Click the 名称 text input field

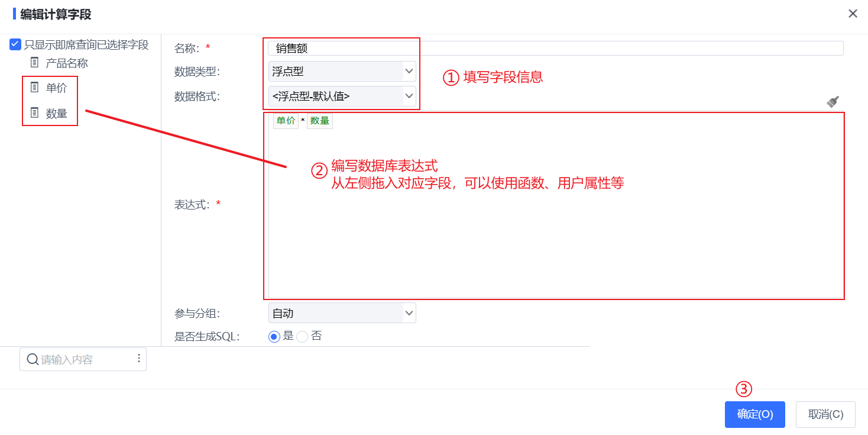(x=556, y=49)
